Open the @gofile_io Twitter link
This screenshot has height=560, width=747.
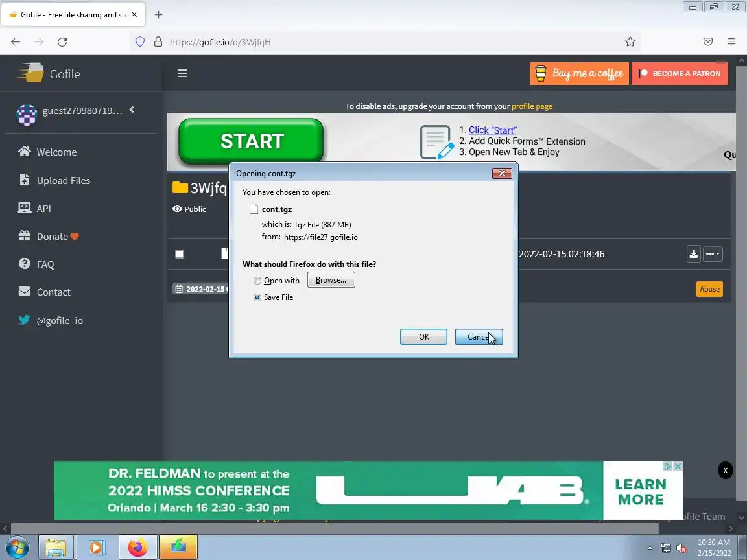tap(51, 320)
